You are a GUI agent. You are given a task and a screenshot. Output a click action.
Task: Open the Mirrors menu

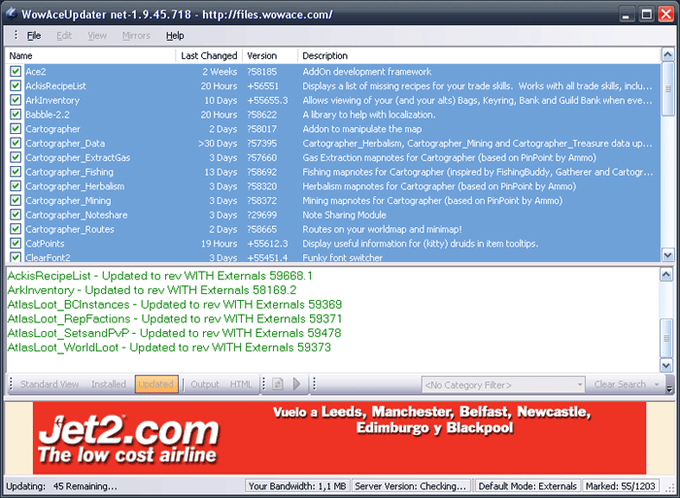coord(136,36)
